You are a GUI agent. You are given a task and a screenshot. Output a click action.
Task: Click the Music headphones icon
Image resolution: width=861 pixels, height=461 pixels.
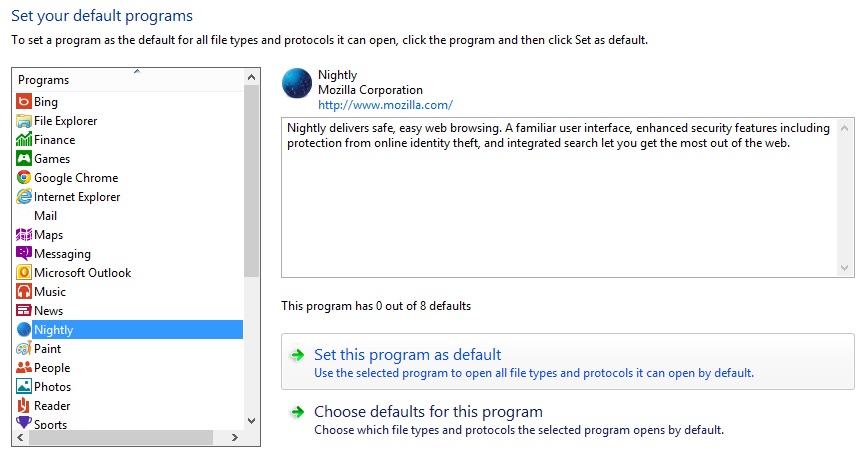point(24,291)
